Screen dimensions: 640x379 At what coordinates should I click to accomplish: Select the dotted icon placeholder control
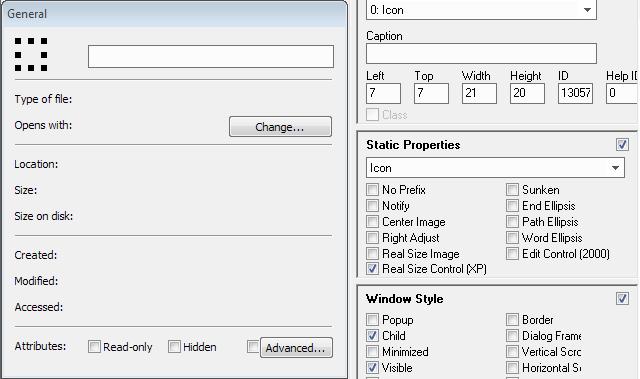click(x=31, y=54)
